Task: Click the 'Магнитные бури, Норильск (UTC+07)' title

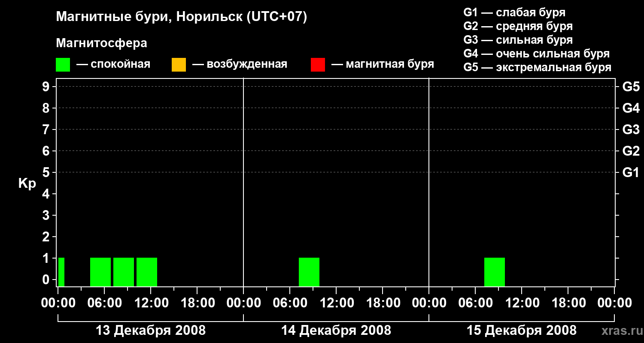Action: [182, 17]
